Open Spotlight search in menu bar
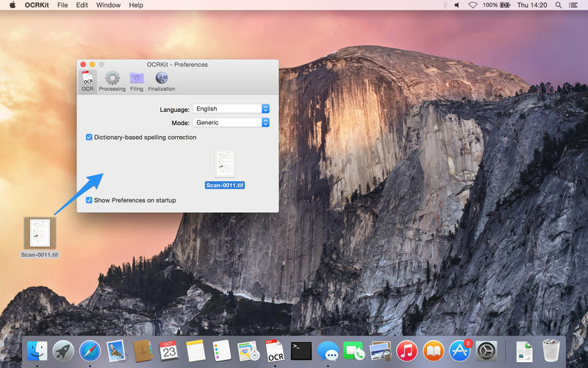Image resolution: width=588 pixels, height=368 pixels. [557, 5]
